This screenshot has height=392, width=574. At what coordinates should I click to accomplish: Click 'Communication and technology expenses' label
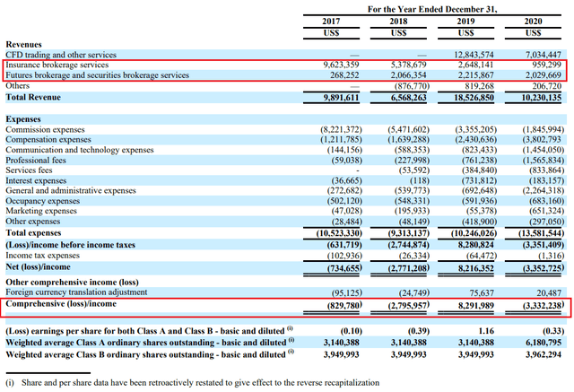[x=80, y=150]
